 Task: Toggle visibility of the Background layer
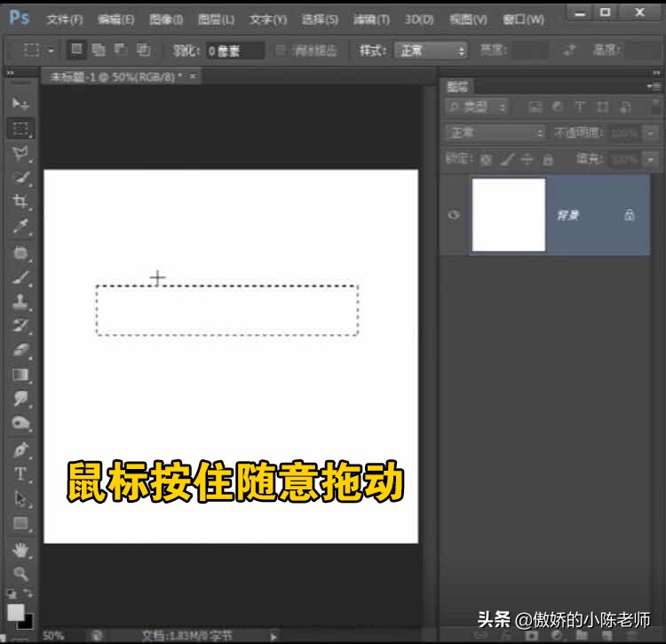tap(454, 215)
